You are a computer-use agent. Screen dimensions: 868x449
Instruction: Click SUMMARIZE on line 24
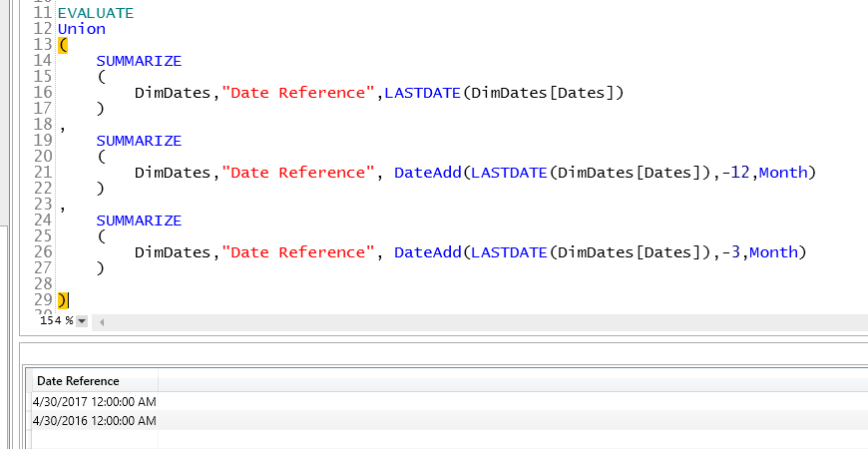[x=139, y=221]
